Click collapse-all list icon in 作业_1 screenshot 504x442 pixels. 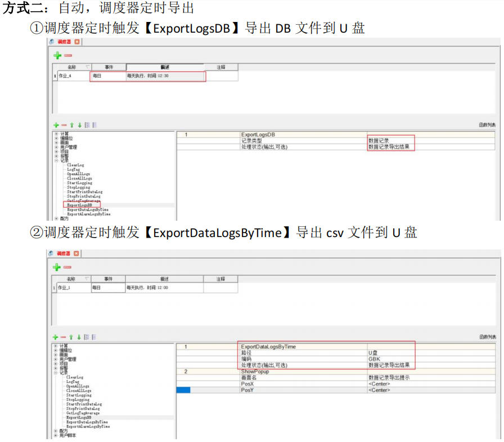point(94,337)
